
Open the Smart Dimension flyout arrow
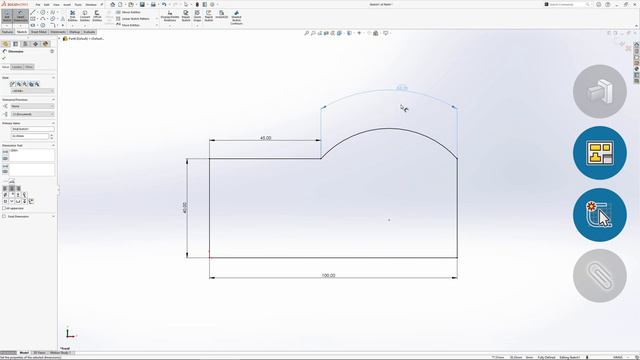(20, 25)
